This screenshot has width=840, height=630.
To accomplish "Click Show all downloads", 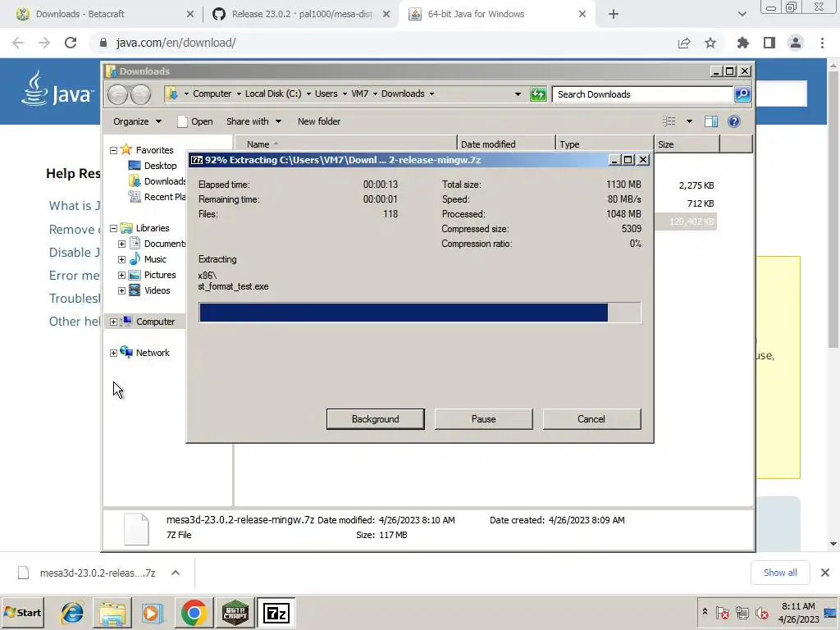I will pyautogui.click(x=780, y=573).
